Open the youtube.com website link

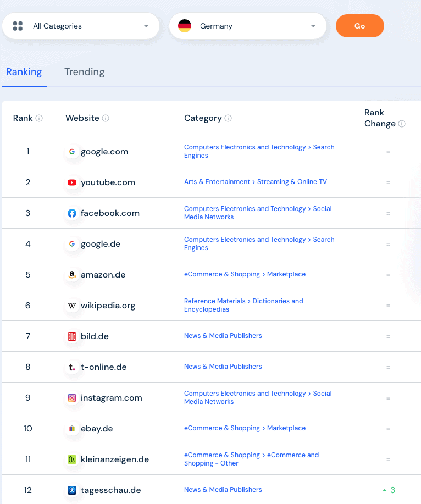tap(108, 182)
